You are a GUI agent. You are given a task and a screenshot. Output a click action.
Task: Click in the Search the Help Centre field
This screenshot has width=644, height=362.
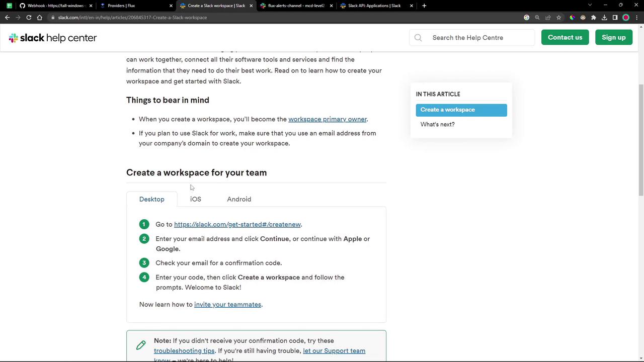pyautogui.click(x=478, y=38)
